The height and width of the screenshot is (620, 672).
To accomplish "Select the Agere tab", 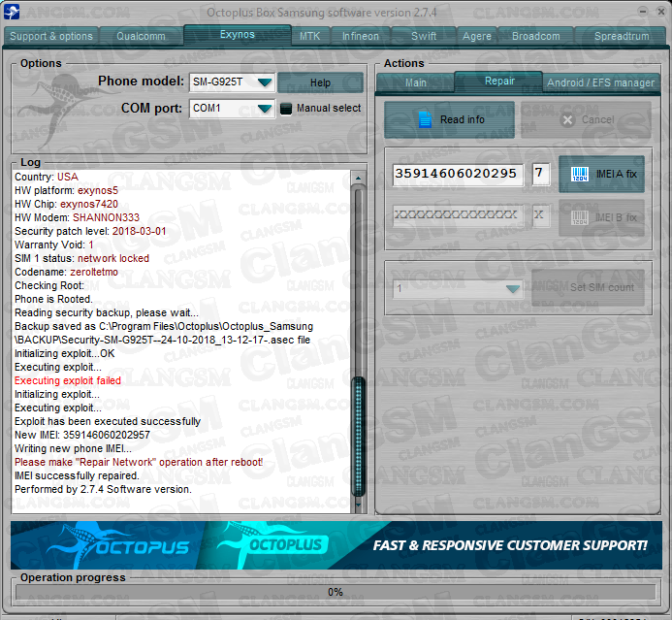I will (476, 37).
